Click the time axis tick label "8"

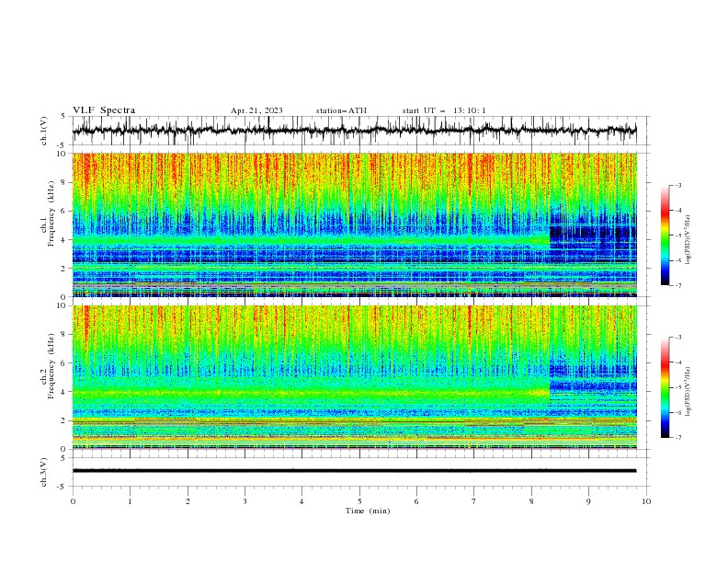531,501
